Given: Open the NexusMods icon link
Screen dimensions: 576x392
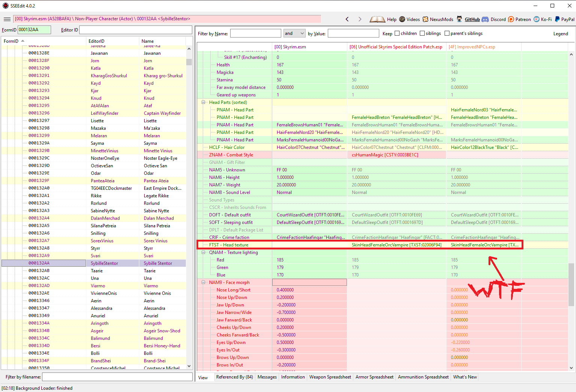Looking at the screenshot, I should tap(425, 19).
